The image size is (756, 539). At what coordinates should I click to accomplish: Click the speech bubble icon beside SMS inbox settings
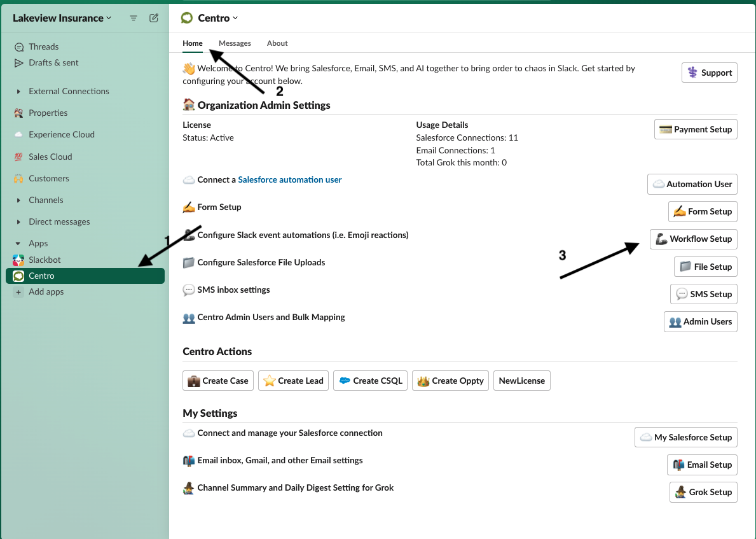[x=188, y=290]
